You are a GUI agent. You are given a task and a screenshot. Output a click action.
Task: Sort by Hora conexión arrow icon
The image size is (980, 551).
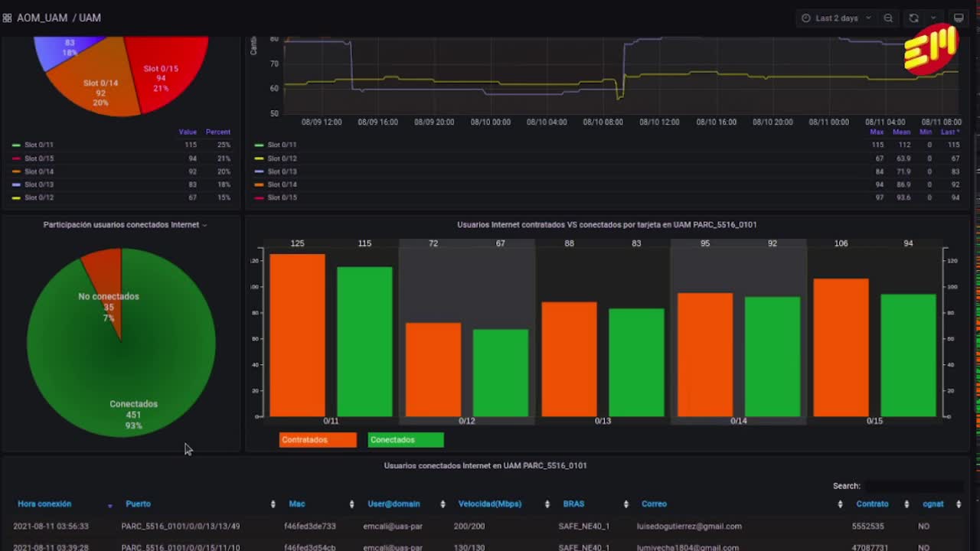[x=109, y=505]
